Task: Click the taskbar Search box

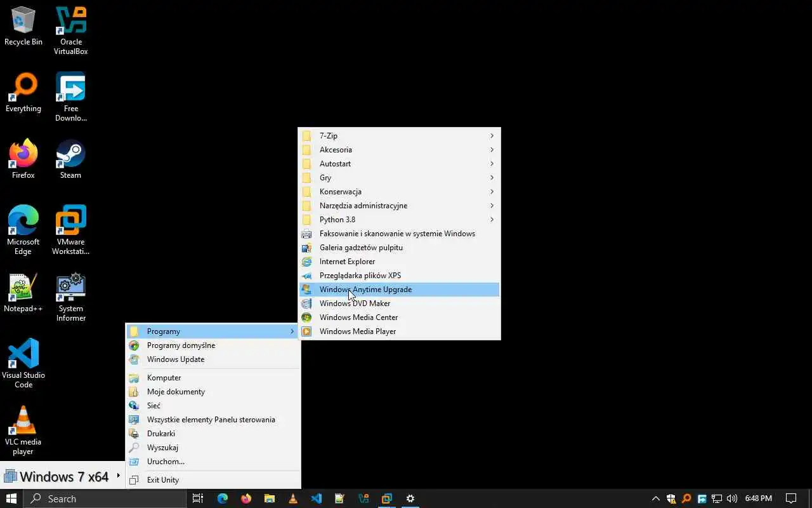Action: point(105,498)
